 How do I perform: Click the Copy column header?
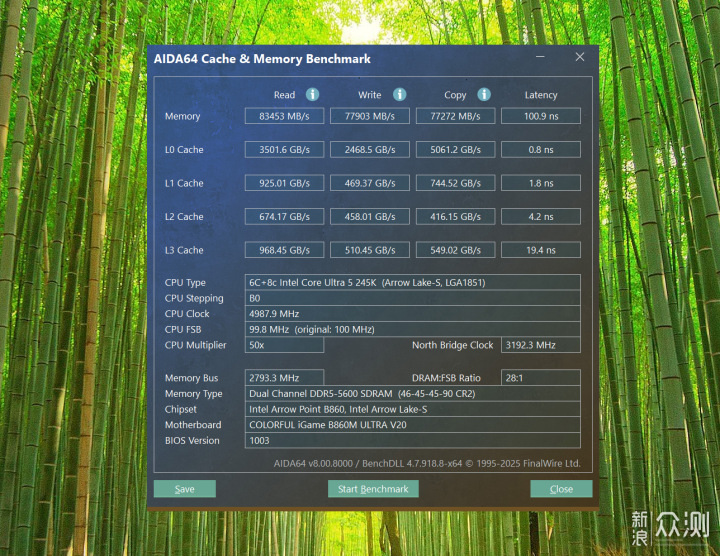point(455,95)
